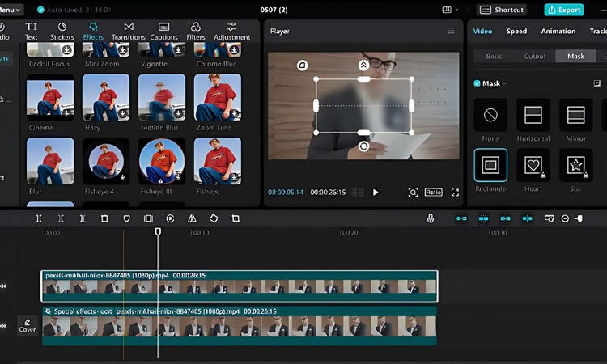The width and height of the screenshot is (607, 364).
Task: Toggle preview axis icon
Action: (527, 218)
